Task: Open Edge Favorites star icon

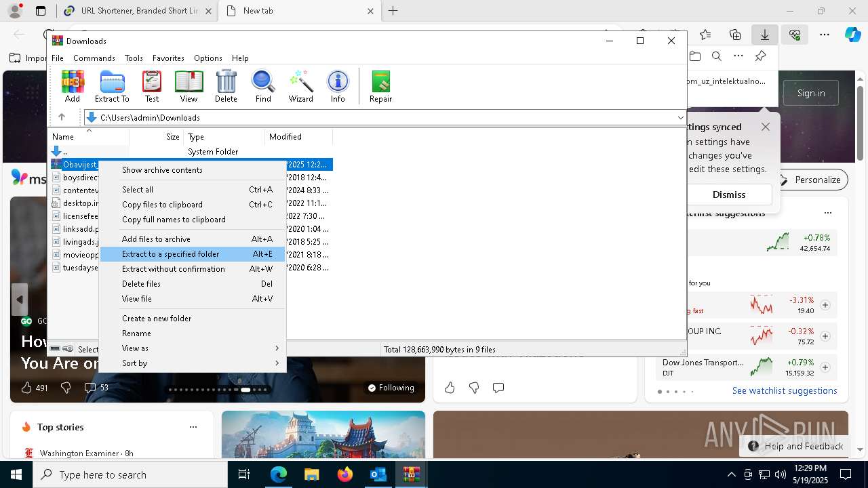Action: tap(705, 35)
